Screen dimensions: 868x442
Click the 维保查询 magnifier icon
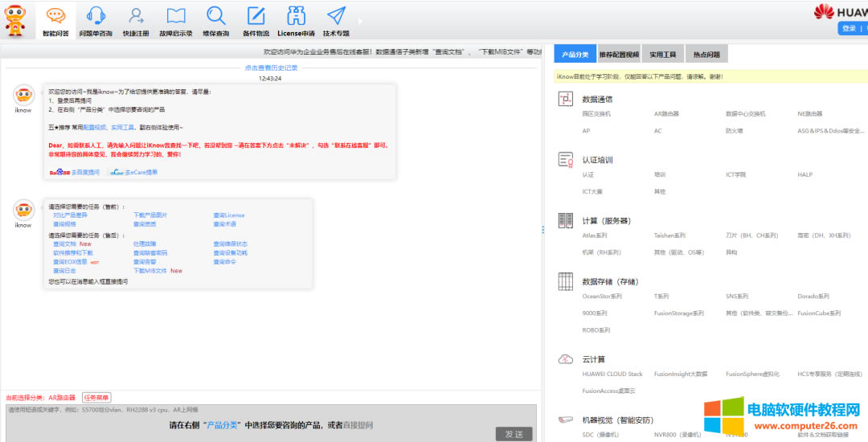215,16
